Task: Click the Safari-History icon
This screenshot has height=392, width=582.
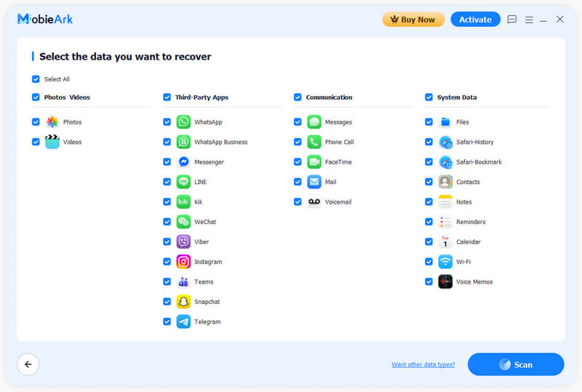Action: (445, 142)
